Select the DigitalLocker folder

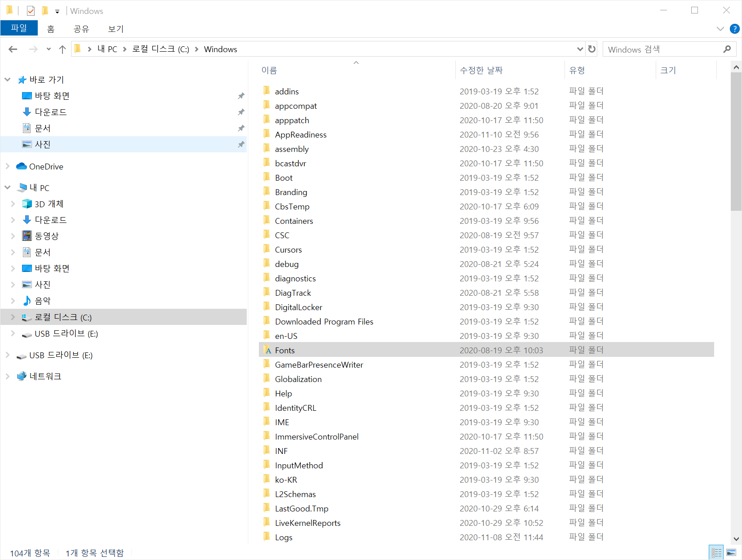(x=298, y=307)
